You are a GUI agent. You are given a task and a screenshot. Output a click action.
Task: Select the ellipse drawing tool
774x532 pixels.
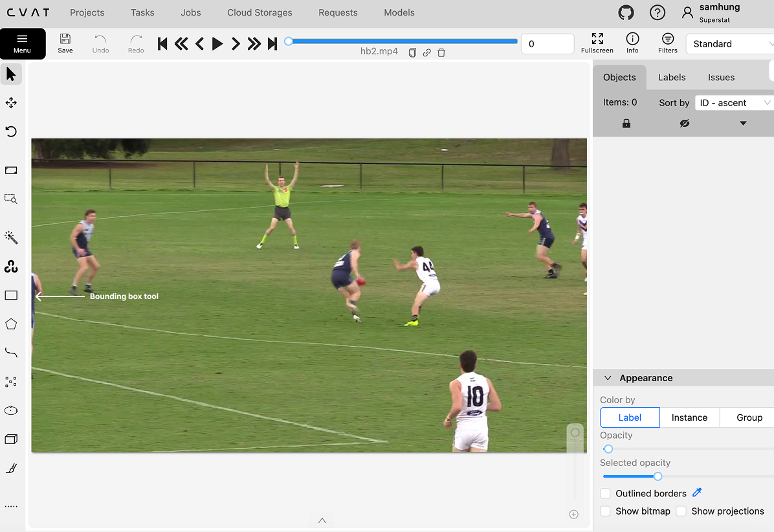pyautogui.click(x=10, y=410)
